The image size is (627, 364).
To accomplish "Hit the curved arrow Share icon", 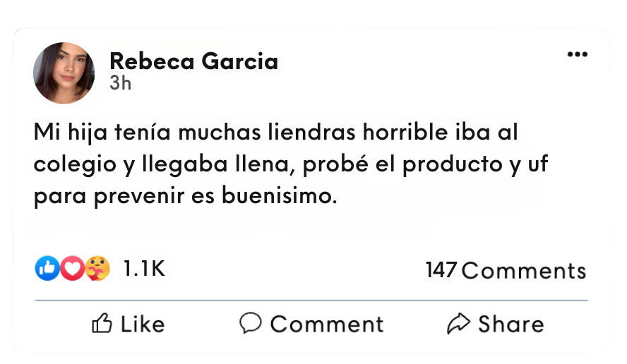I will pos(459,323).
